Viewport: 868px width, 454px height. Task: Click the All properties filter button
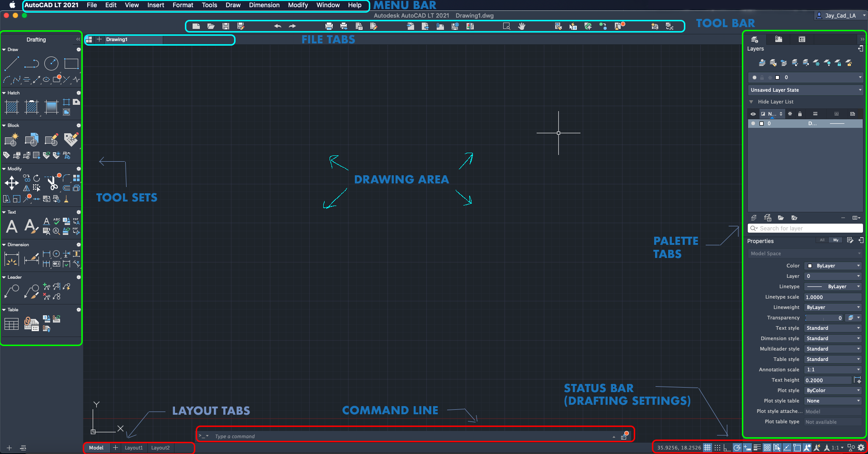[822, 240]
